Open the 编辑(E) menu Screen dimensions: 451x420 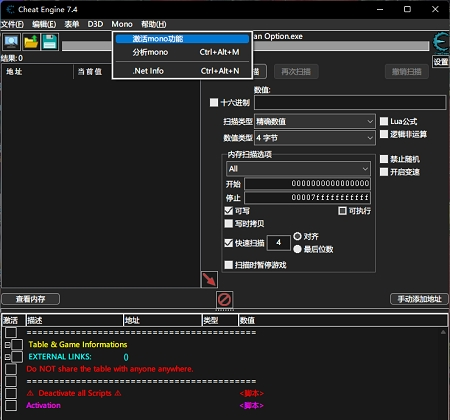[44, 24]
